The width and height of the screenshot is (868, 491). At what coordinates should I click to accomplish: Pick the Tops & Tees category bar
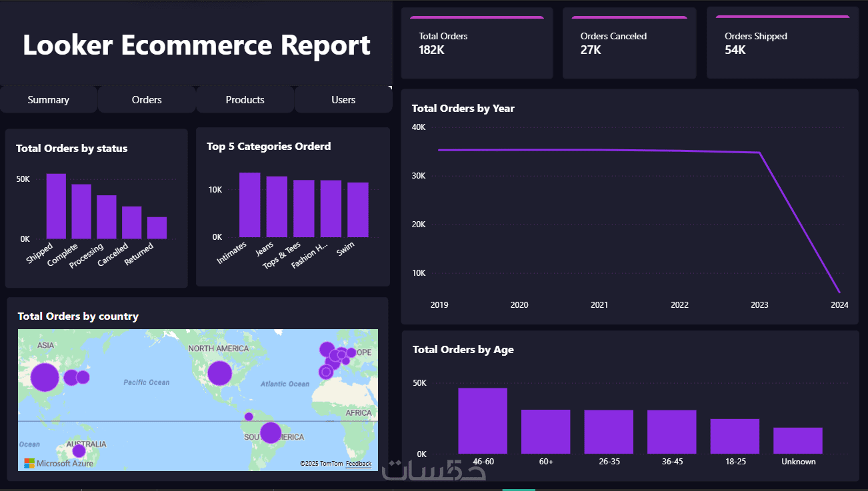coord(304,209)
